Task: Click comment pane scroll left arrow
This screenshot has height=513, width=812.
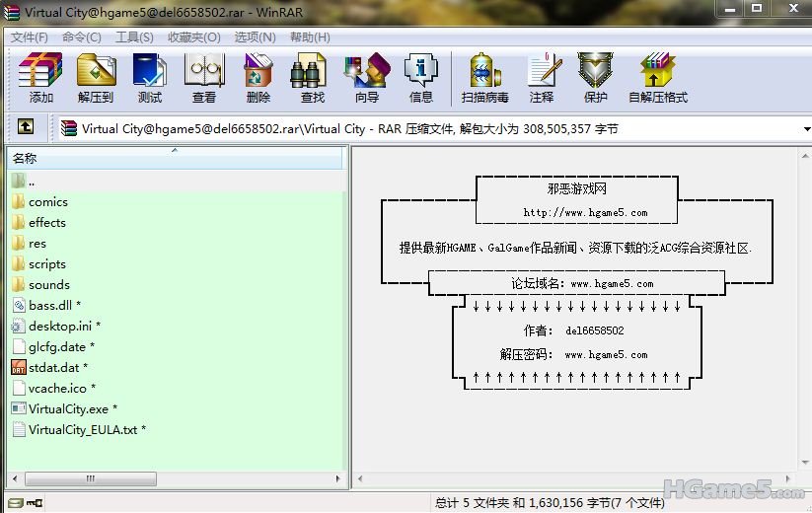Action: click(x=360, y=478)
